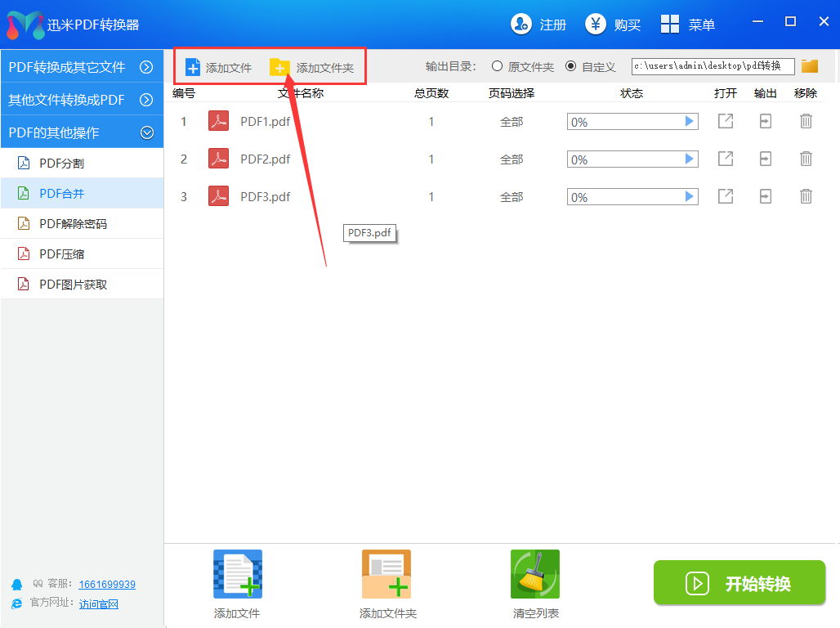Click the bottom add folder icon
Image resolution: width=840 pixels, height=628 pixels.
(386, 574)
